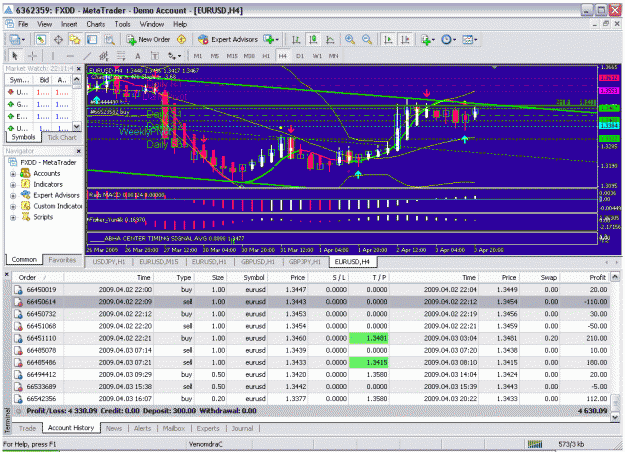This screenshot has height=452, width=625.
Task: Expand the Scripts tree node
Action: 13,218
